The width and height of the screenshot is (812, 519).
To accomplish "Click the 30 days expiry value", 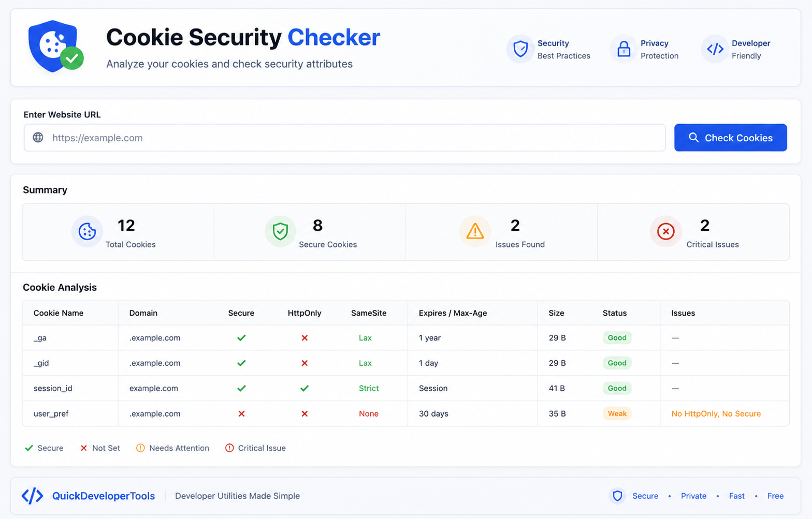I will coord(433,414).
